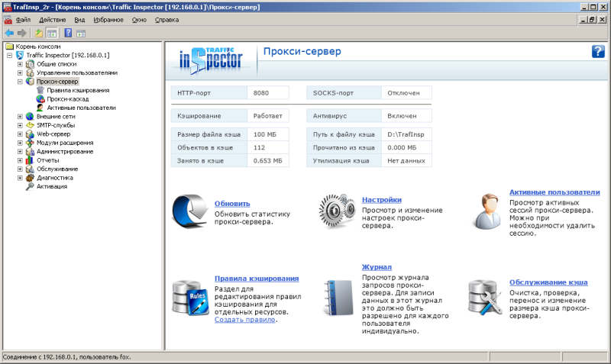The image size is (611, 364).
Task: Select Активные пользователи tree item
Action: point(81,108)
